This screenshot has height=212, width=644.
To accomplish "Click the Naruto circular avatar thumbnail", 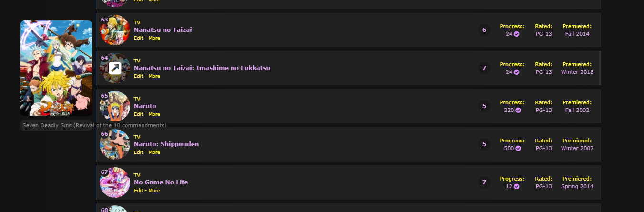I will (115, 106).
